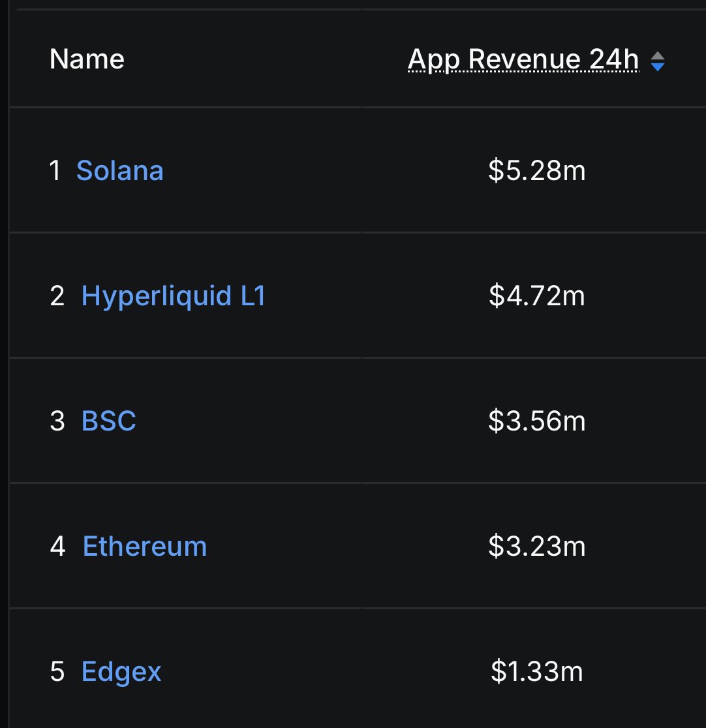
Task: Select the $1.33m revenue value
Action: (537, 671)
